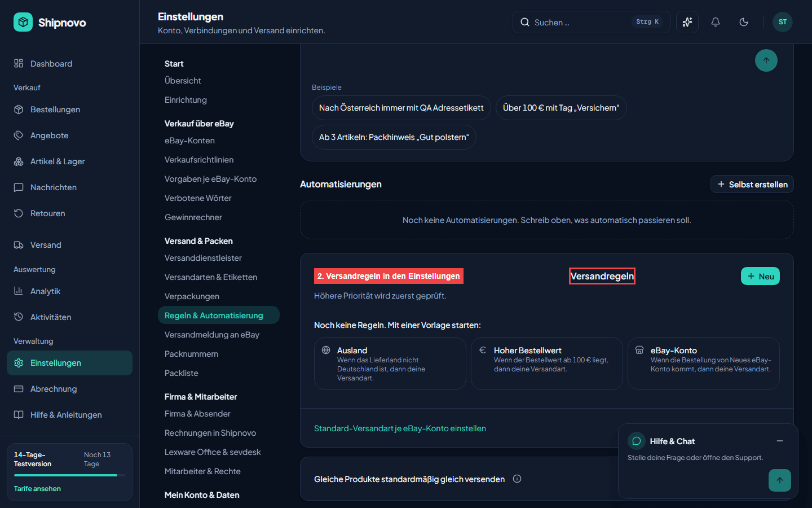Screen dimensions: 812x508
Task: Open eBay-Konten settings section
Action: [x=189, y=141]
